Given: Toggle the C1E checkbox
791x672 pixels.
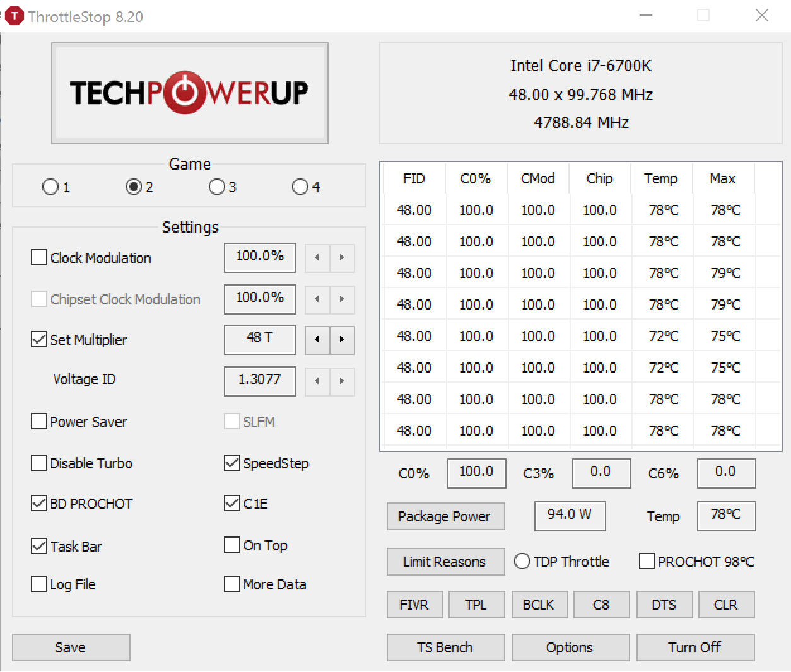Looking at the screenshot, I should pos(232,504).
